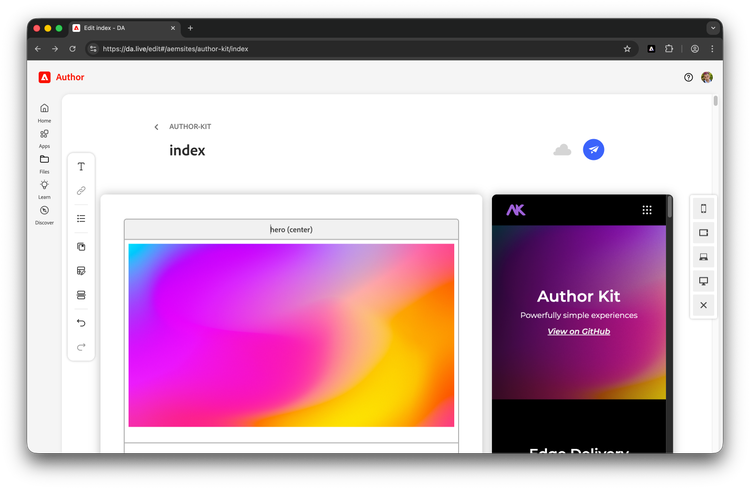
Task: Switch preview to mobile phone size
Action: 703,209
